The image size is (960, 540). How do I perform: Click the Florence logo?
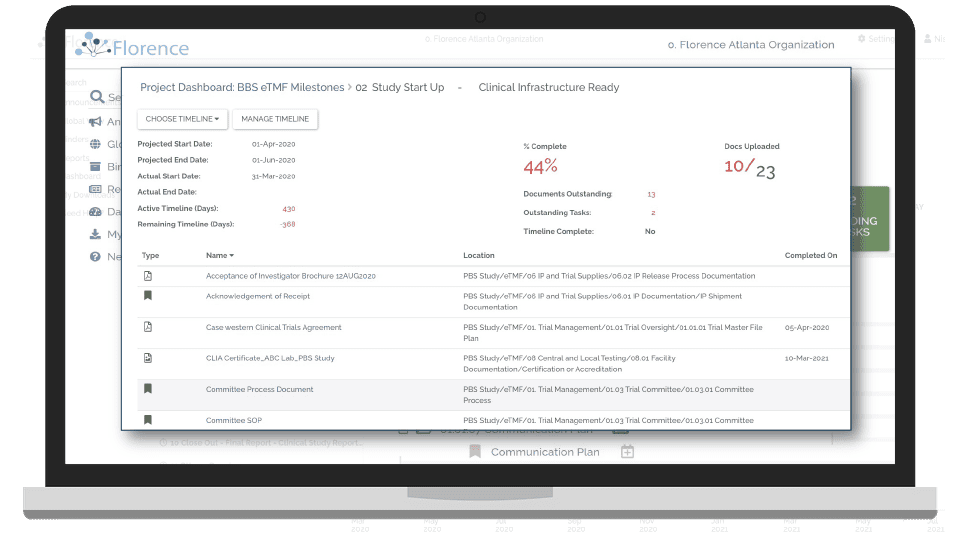tap(132, 45)
